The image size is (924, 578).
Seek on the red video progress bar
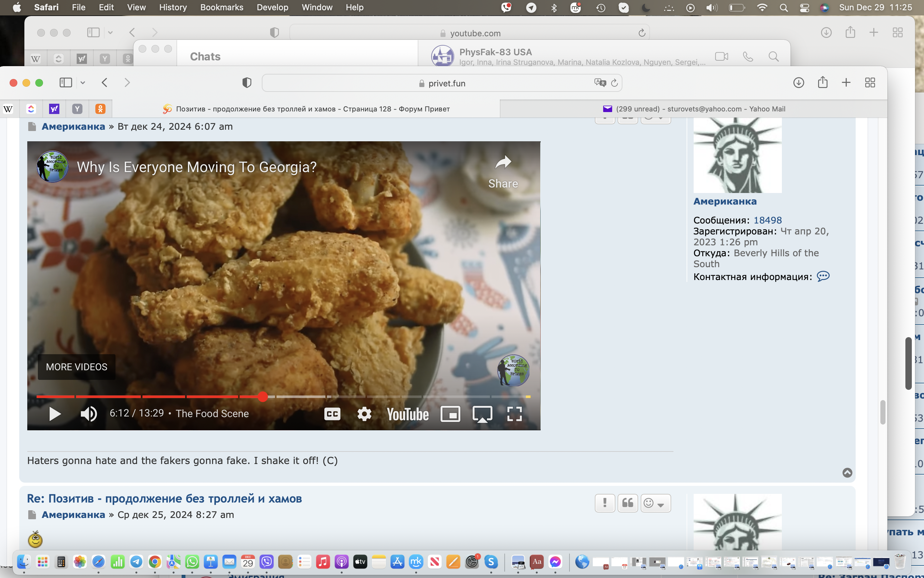click(x=283, y=397)
